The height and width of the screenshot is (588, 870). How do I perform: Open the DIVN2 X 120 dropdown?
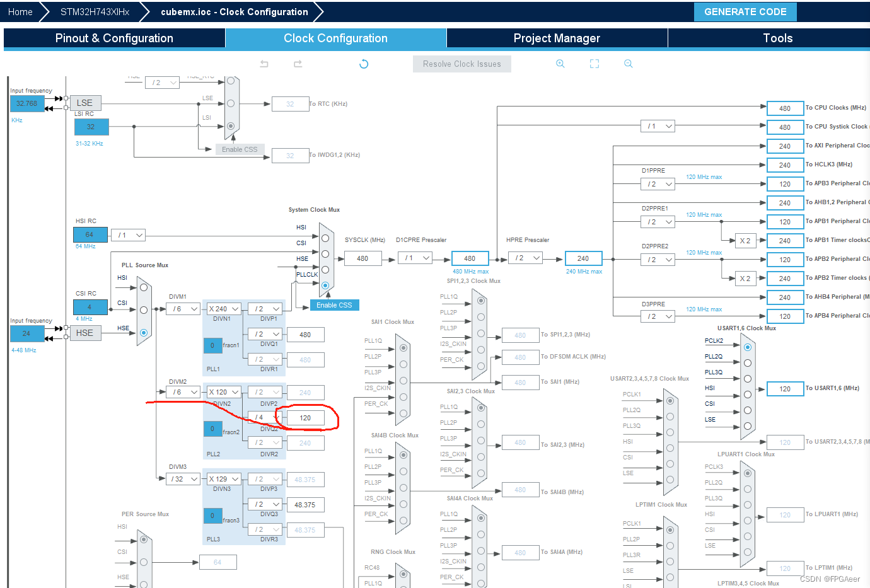coord(224,392)
